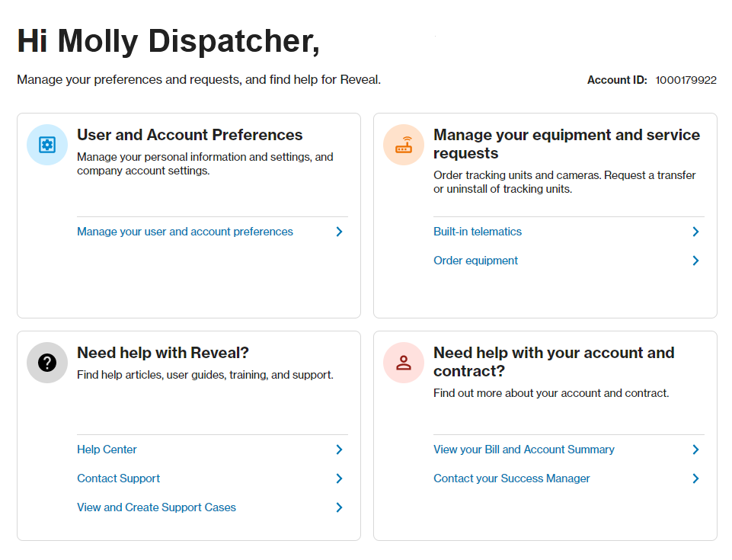Image resolution: width=732 pixels, height=560 pixels.
Task: Click chevron beside Manage your user preferences
Action: coord(339,232)
